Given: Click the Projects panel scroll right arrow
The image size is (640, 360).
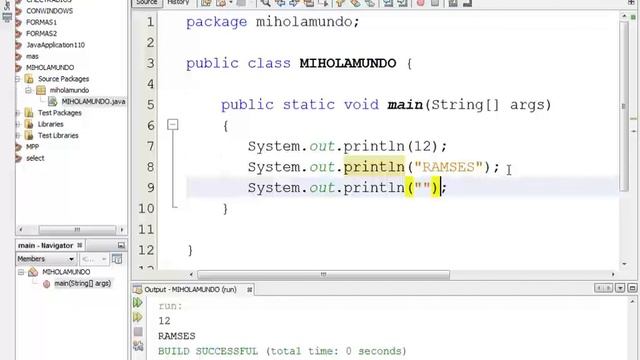Looking at the screenshot, I should point(122,229).
